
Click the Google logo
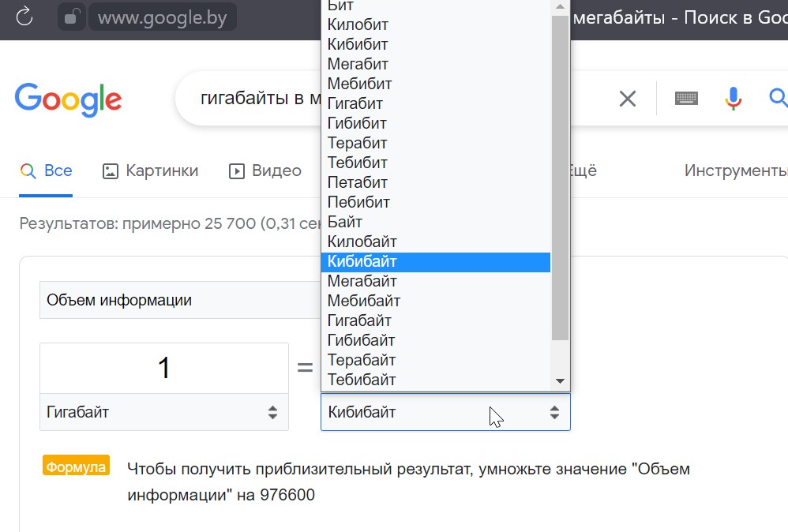[x=68, y=99]
